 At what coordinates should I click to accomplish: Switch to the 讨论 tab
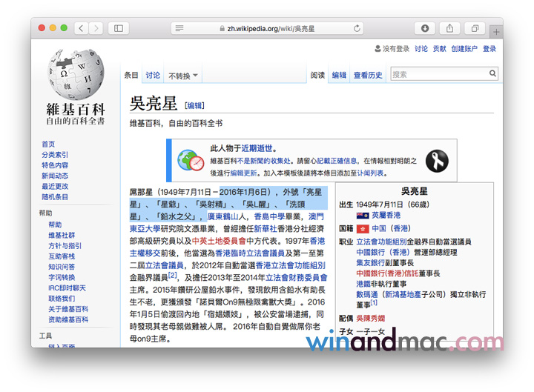pyautogui.click(x=153, y=75)
